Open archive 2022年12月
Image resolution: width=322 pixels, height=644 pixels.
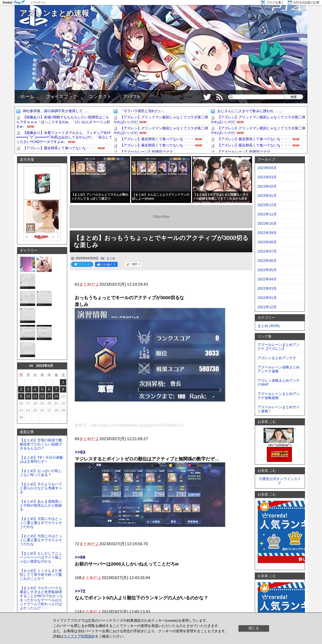point(267,205)
